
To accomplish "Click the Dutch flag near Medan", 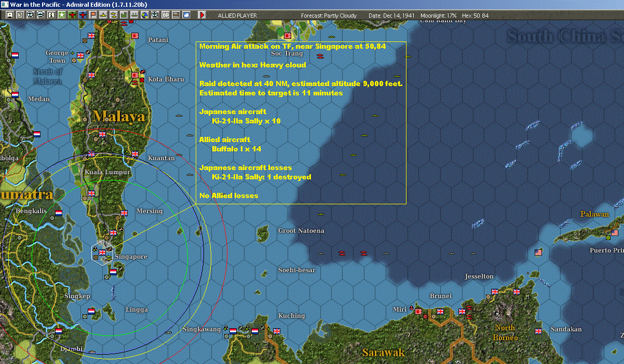I will pyautogui.click(x=15, y=94).
